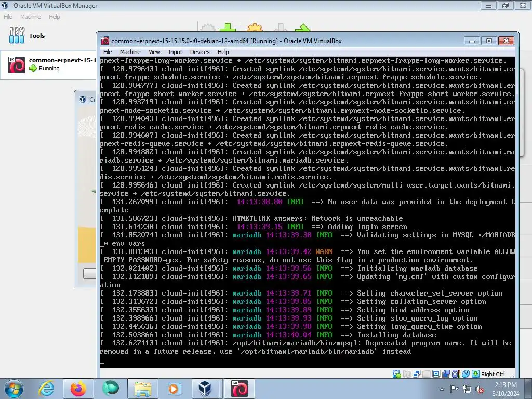532x399 pixels.
Task: Open the green globe browser taskbar icon
Action: [x=111, y=389]
